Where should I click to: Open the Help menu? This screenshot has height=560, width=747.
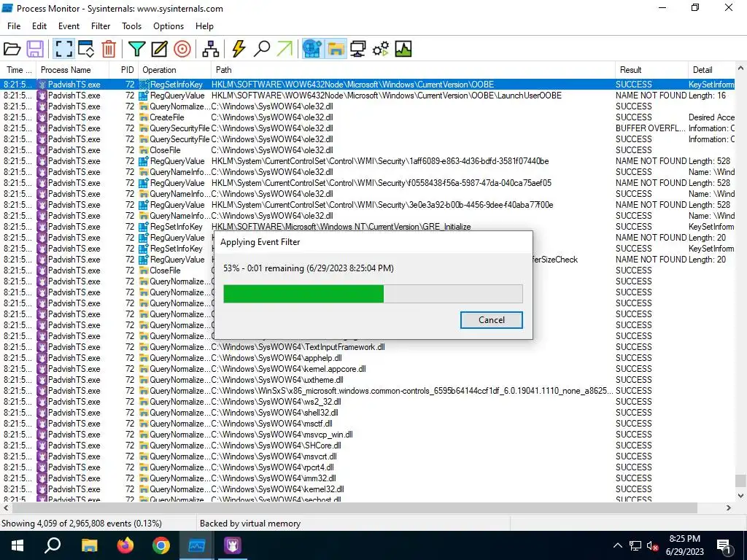click(204, 26)
